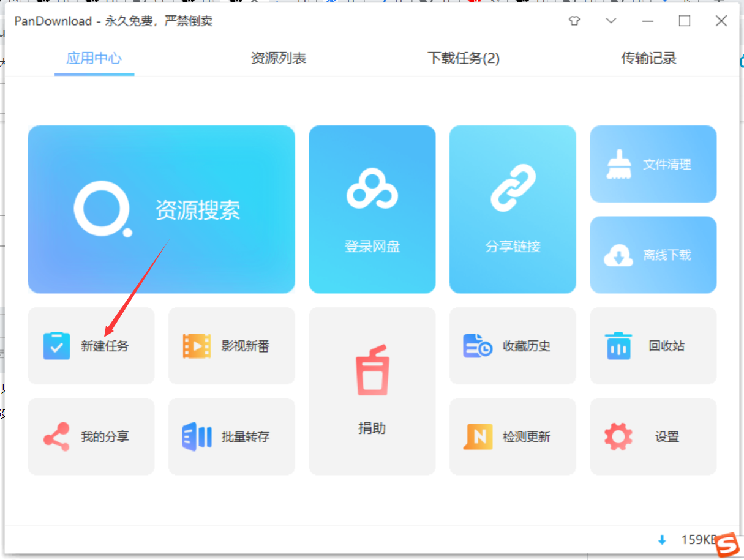This screenshot has width=744, height=560.
Task: Switch to the 资源列表 tab
Action: 279,59
